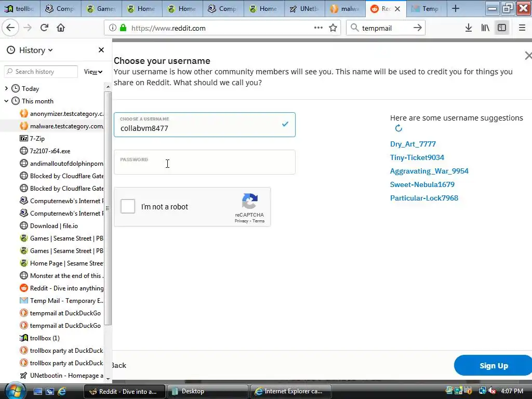
Task: Choose suggestion Sweet-Nebula1679
Action: pos(422,184)
